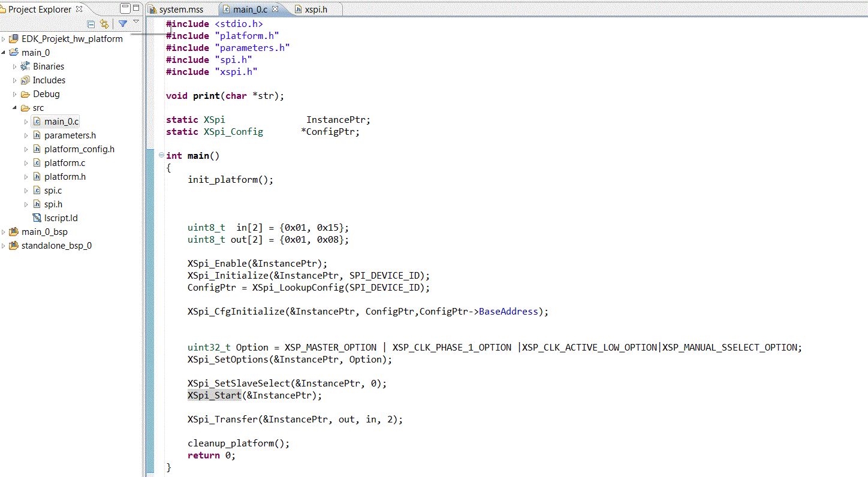Select spi.h in the Project Explorer tree
The image size is (868, 477).
point(53,204)
